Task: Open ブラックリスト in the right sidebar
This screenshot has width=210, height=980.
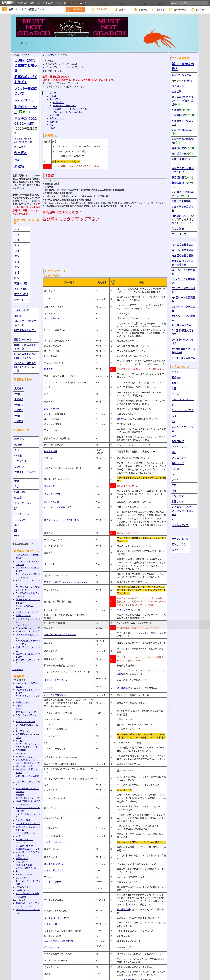Action: [x=180, y=234]
